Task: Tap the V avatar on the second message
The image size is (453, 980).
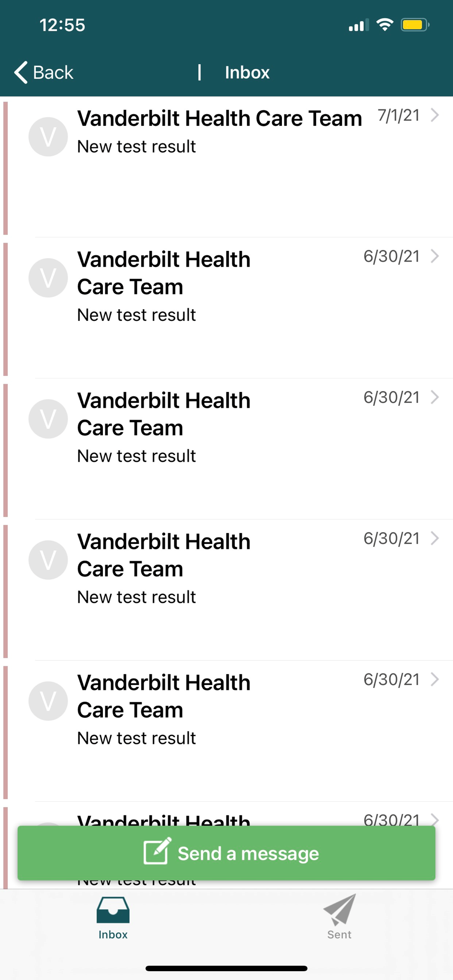Action: [48, 278]
